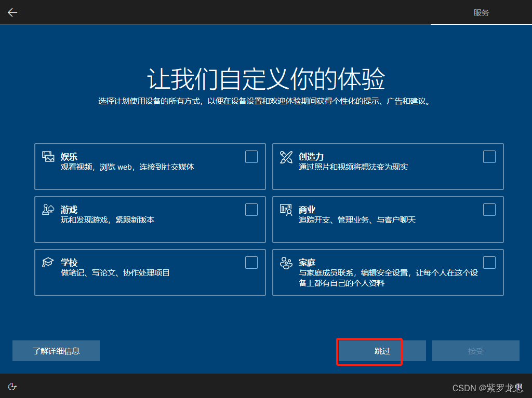Select the 游戏 card title
The width and height of the screenshot is (532, 398).
point(69,210)
